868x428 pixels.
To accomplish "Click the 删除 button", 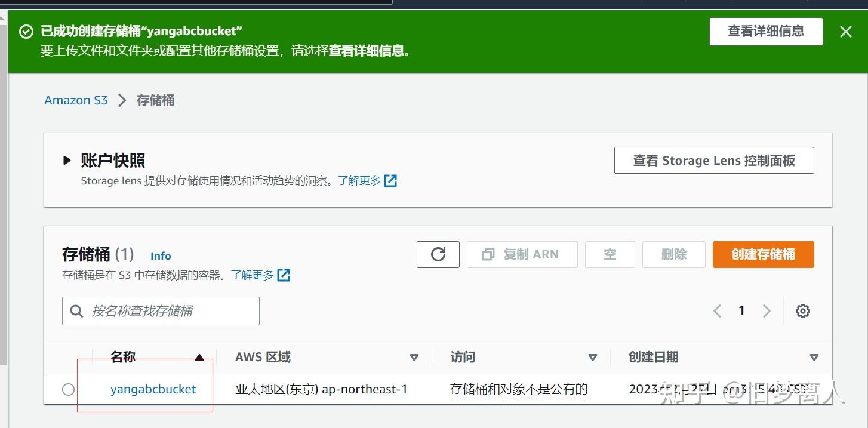I will [674, 254].
